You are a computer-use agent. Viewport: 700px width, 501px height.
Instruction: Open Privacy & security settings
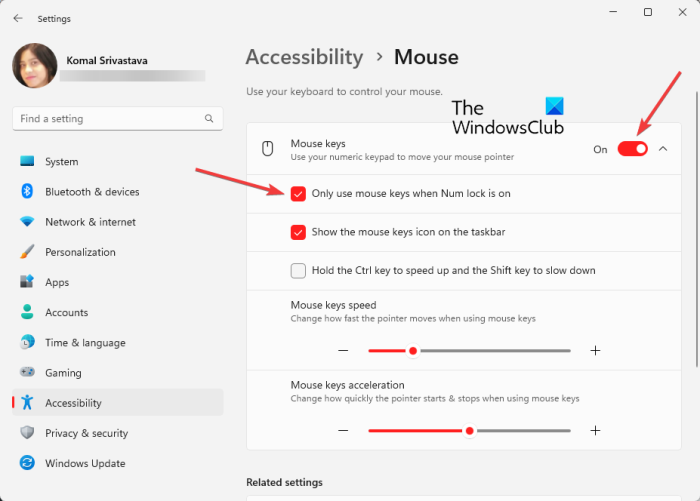pyautogui.click(x=86, y=433)
